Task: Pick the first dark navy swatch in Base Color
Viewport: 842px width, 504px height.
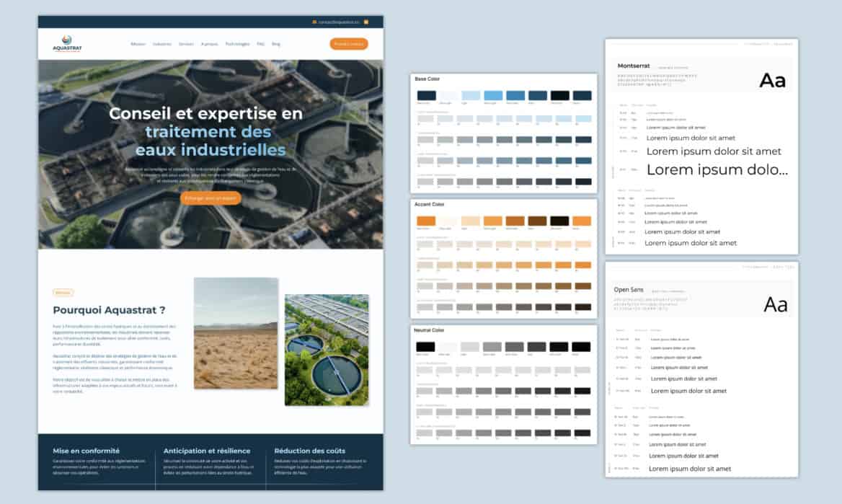Action: 426,96
